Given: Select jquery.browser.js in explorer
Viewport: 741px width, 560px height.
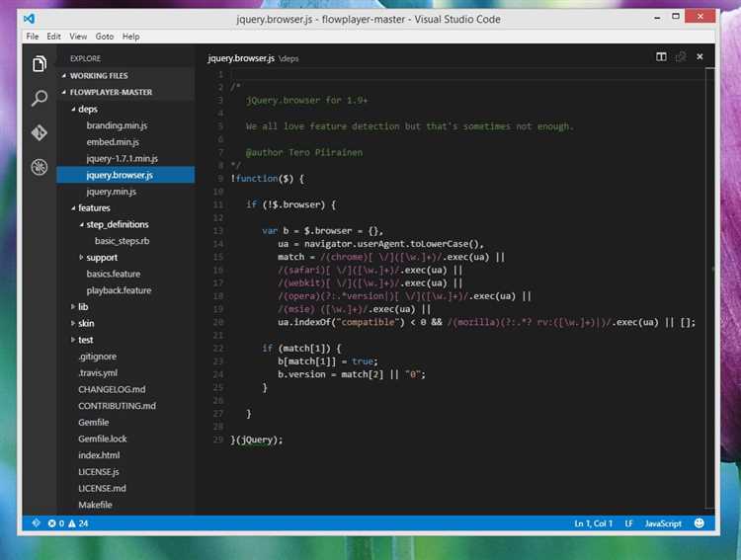Looking at the screenshot, I should tap(125, 175).
